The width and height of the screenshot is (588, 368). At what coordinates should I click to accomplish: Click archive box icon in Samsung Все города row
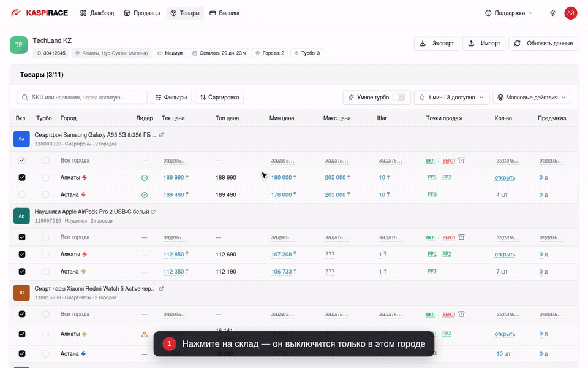pos(461,160)
